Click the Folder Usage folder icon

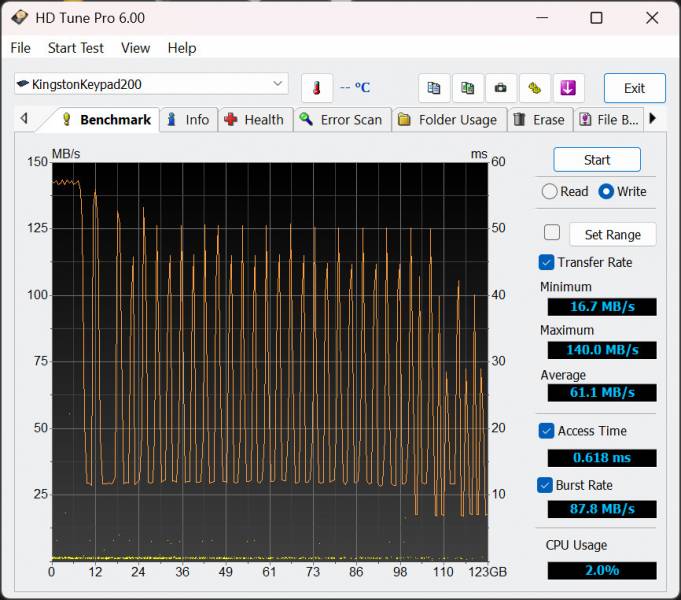[x=404, y=119]
